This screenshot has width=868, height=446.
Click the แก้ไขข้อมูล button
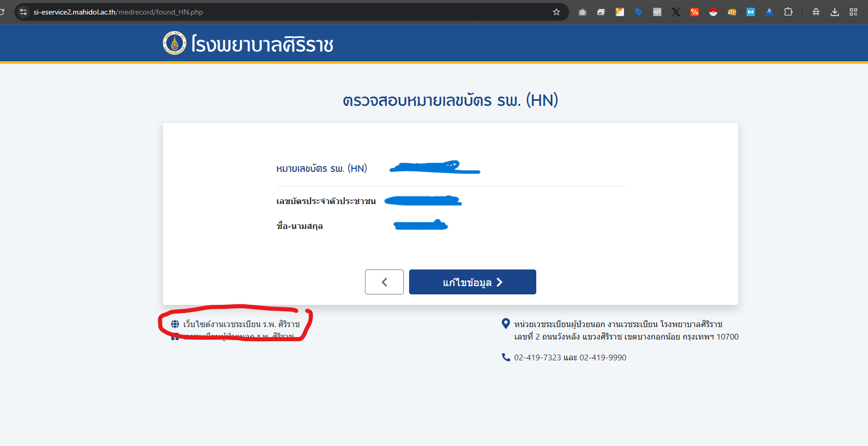(472, 282)
